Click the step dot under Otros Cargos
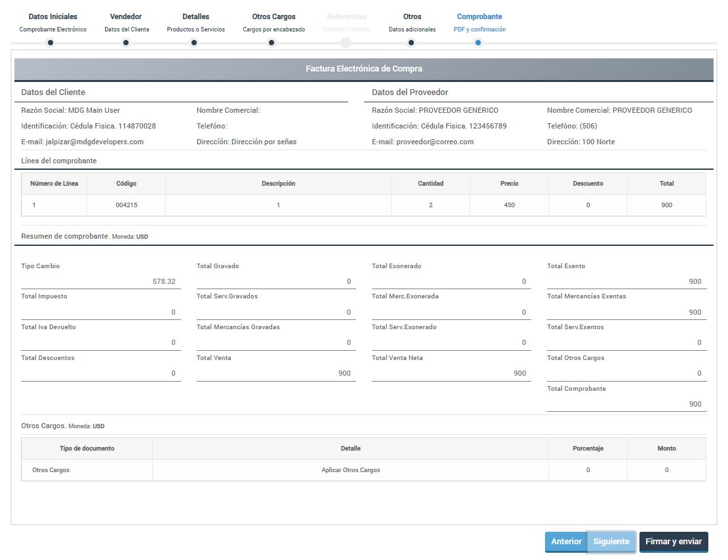Screen dimensions: 728x560 point(272,43)
